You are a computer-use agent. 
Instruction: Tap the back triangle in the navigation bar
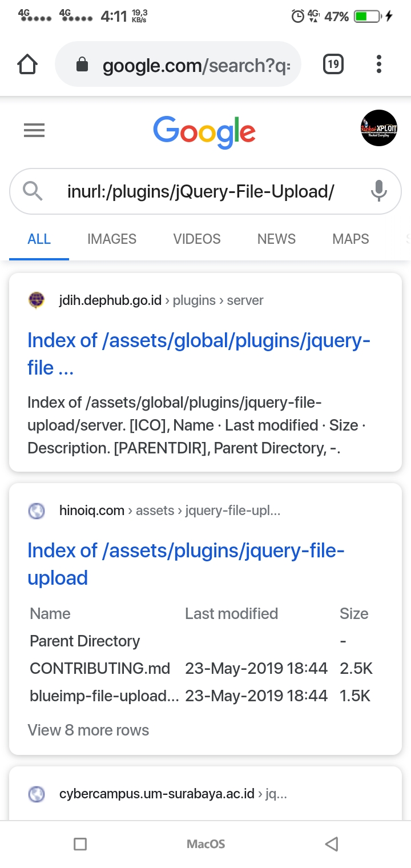click(x=331, y=843)
